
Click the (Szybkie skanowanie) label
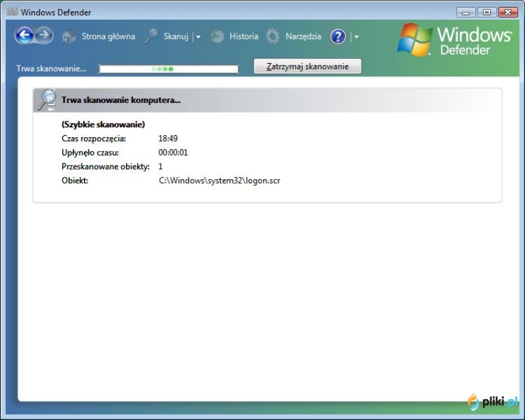pos(104,124)
